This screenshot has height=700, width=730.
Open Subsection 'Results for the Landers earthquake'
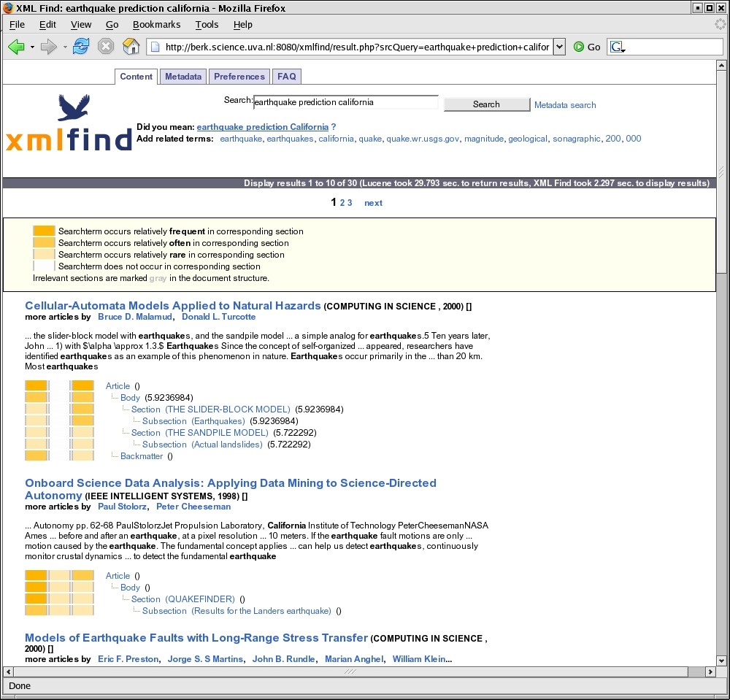237,611
